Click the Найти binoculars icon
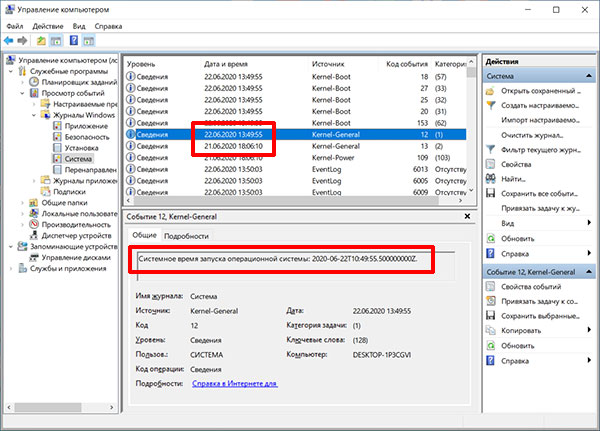The width and height of the screenshot is (600, 431). click(491, 178)
